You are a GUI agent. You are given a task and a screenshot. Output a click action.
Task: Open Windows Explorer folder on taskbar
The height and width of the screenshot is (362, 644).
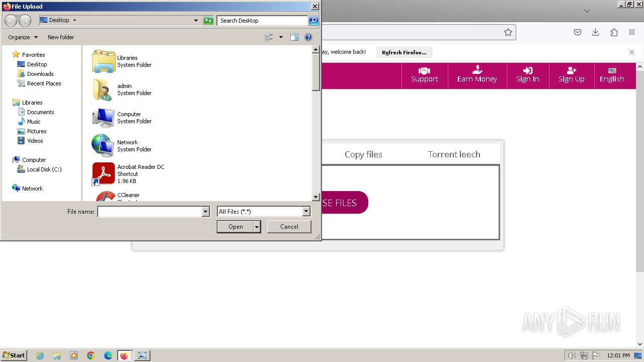click(x=57, y=355)
